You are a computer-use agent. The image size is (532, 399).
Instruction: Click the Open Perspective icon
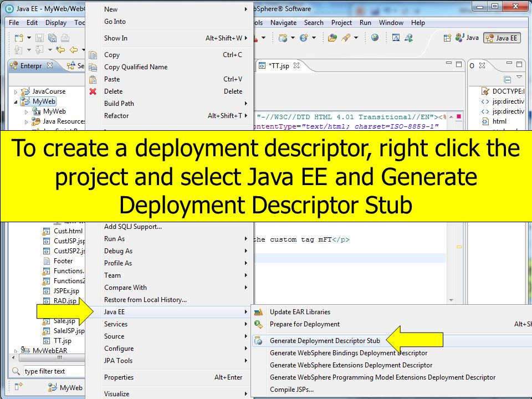(x=448, y=38)
